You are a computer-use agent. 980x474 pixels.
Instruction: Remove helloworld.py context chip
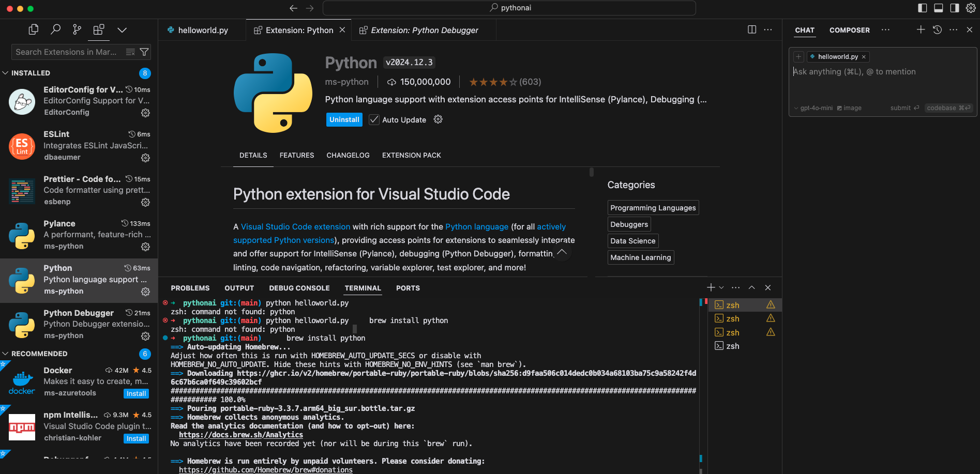coord(864,57)
